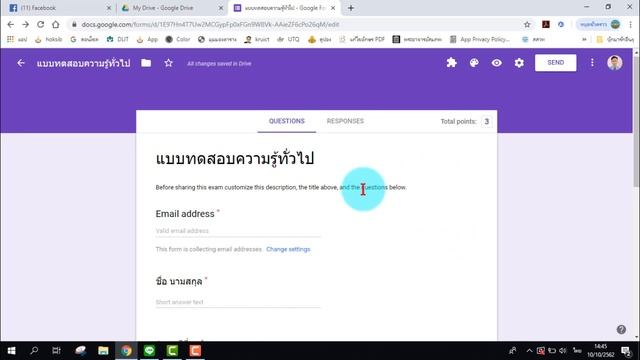This screenshot has width=640, height=360.
Task: Open the three-dot more menu in form header
Action: pyautogui.click(x=592, y=63)
